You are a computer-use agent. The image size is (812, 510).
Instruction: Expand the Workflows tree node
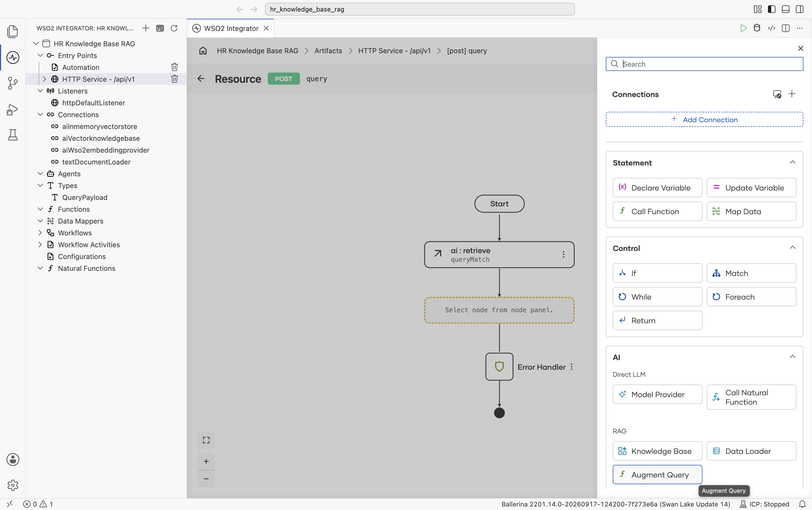[40, 233]
